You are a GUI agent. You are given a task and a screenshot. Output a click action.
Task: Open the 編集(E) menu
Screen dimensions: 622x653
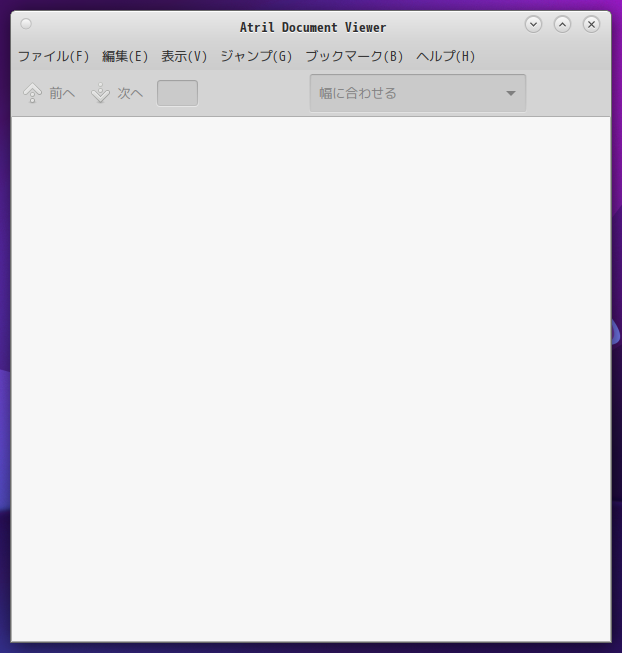125,56
